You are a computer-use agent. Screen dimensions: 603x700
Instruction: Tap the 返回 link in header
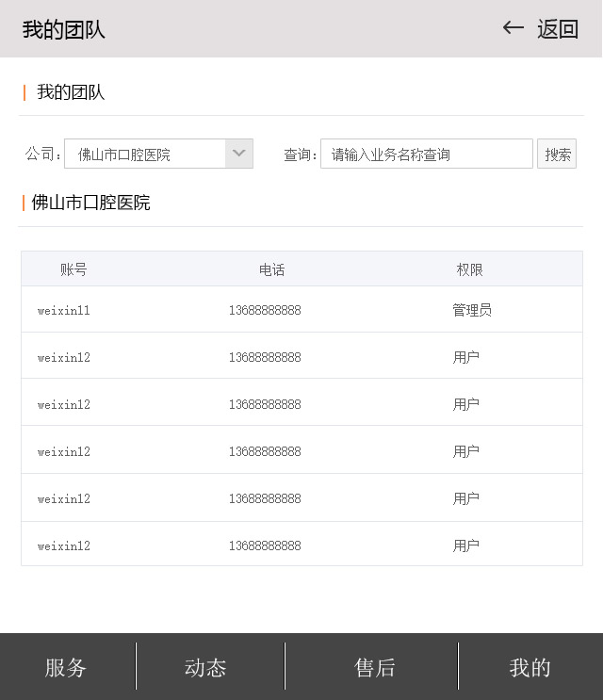(557, 29)
